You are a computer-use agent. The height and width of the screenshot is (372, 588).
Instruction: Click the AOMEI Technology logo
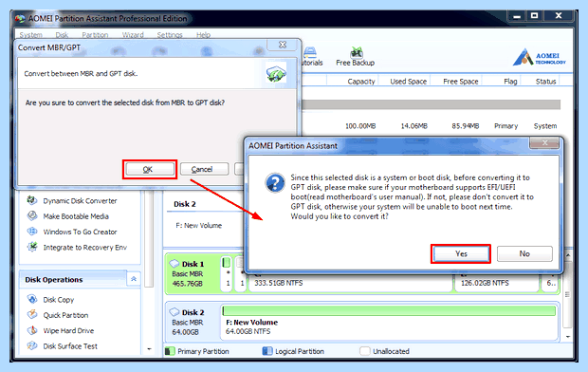pos(540,58)
